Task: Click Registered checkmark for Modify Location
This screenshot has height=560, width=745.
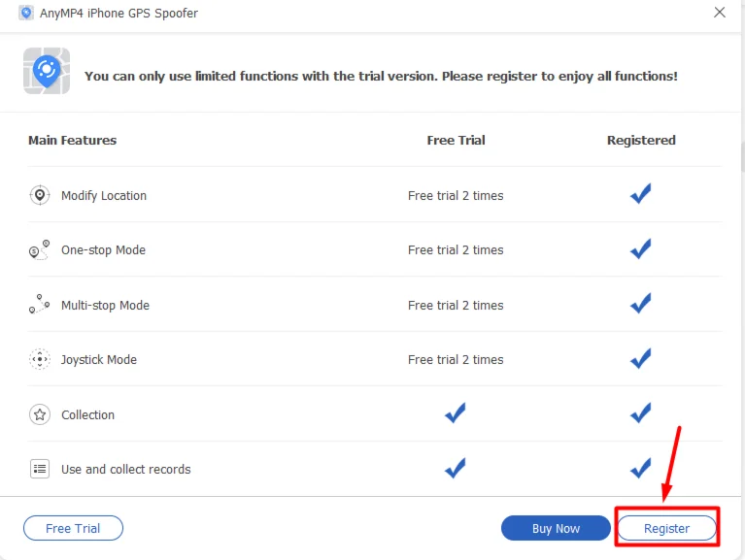Action: pos(640,194)
